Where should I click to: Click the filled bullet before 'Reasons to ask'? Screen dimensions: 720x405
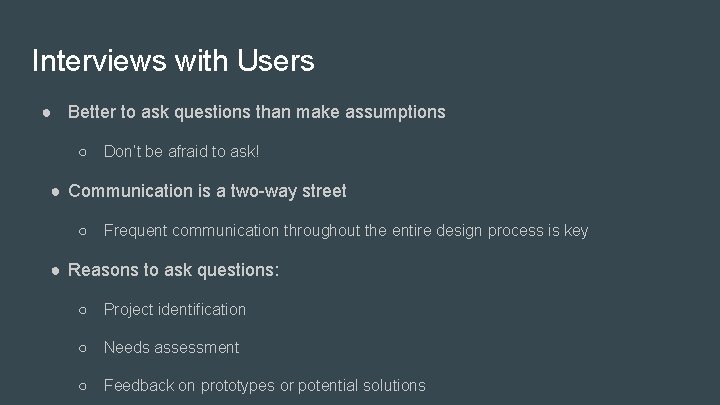click(57, 270)
